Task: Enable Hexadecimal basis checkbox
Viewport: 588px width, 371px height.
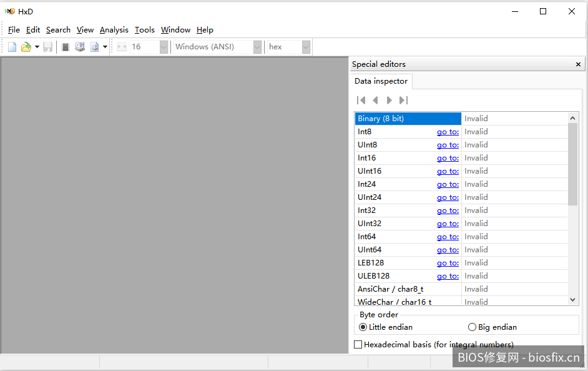Action: 358,345
